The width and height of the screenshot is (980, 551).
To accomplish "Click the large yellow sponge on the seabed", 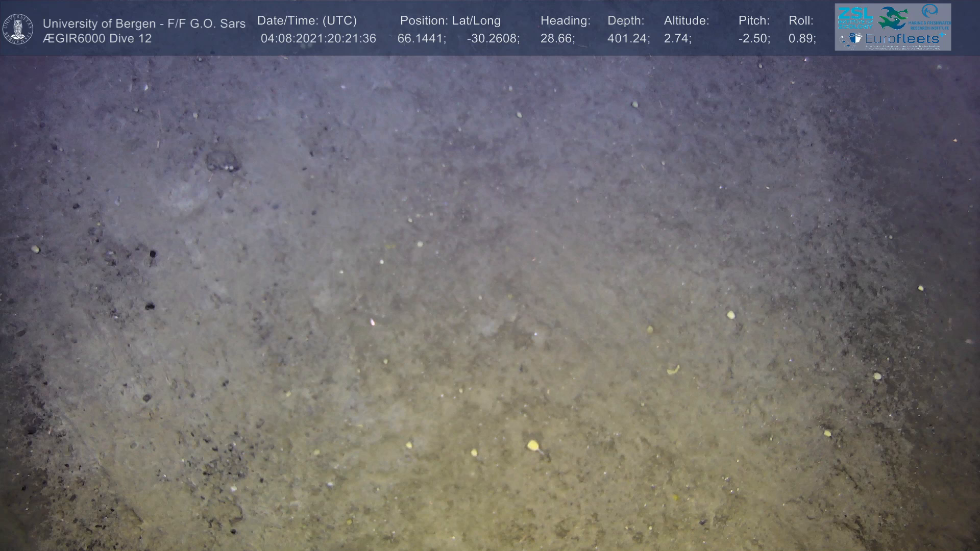I will [x=533, y=446].
